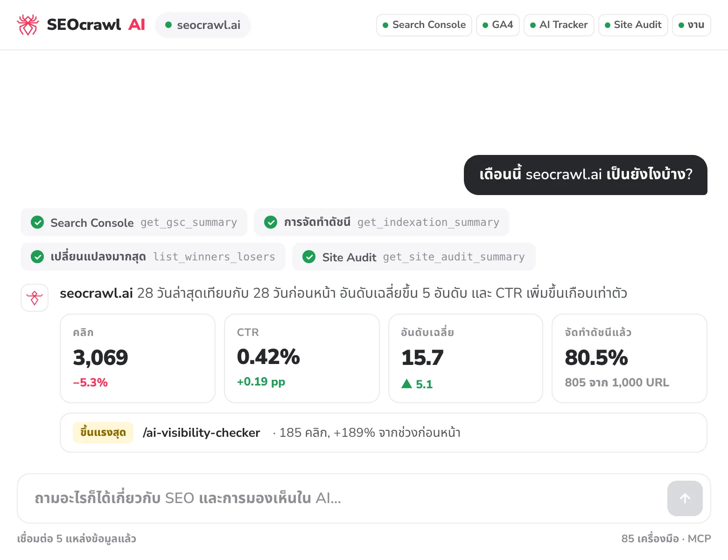The height and width of the screenshot is (560, 728).
Task: Click the assistant avatar icon beside the reply
Action: (x=35, y=298)
